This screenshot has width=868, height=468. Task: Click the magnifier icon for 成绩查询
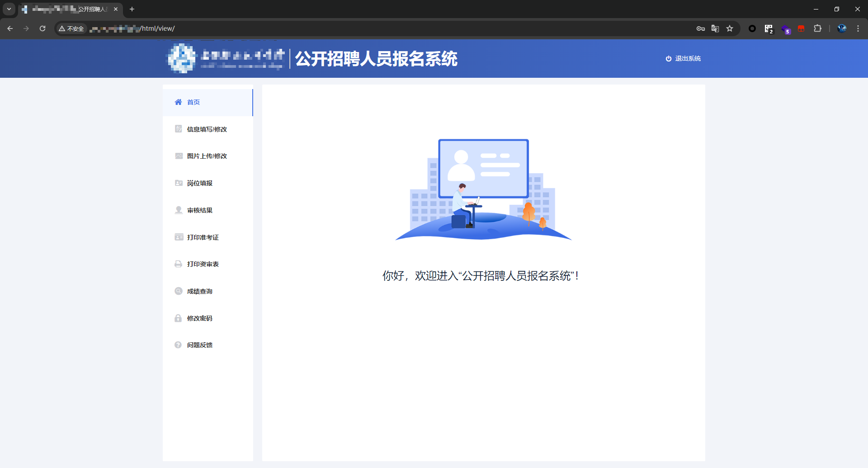tap(179, 291)
